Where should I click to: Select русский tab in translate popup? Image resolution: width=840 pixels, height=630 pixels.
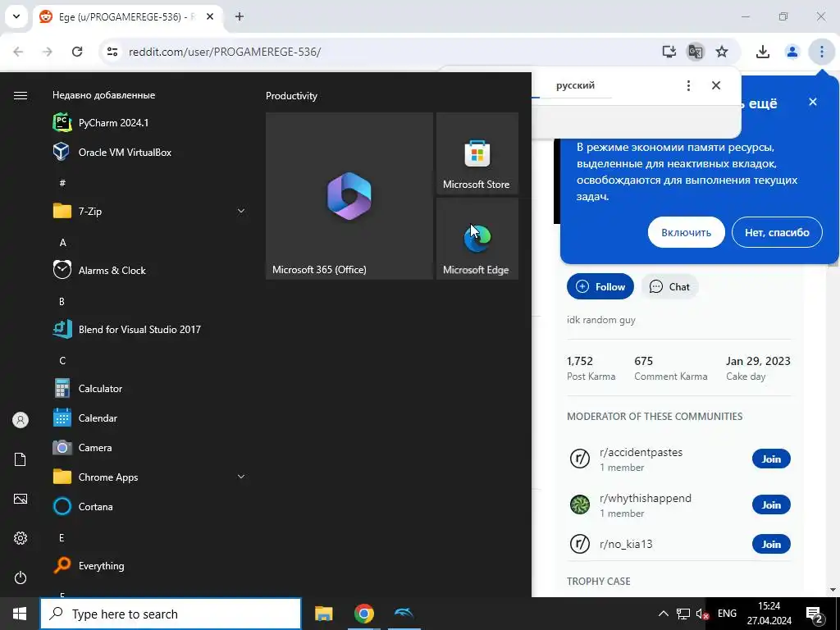pyautogui.click(x=575, y=85)
